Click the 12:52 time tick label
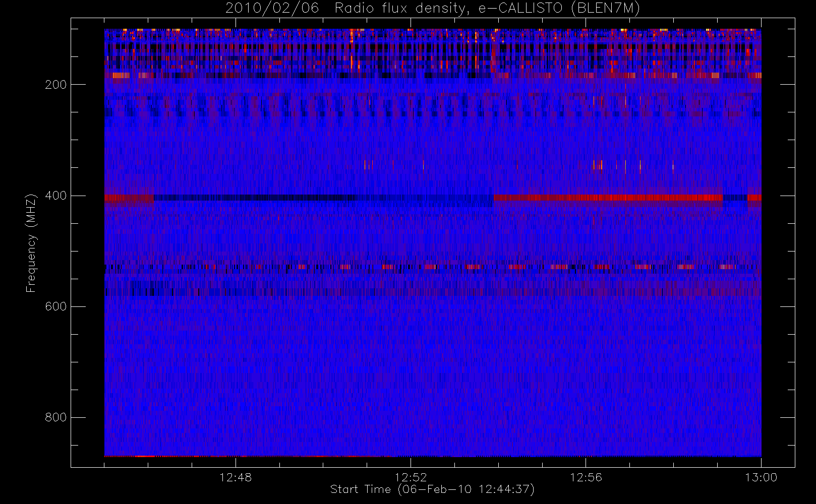This screenshot has height=504, width=816. tap(411, 477)
